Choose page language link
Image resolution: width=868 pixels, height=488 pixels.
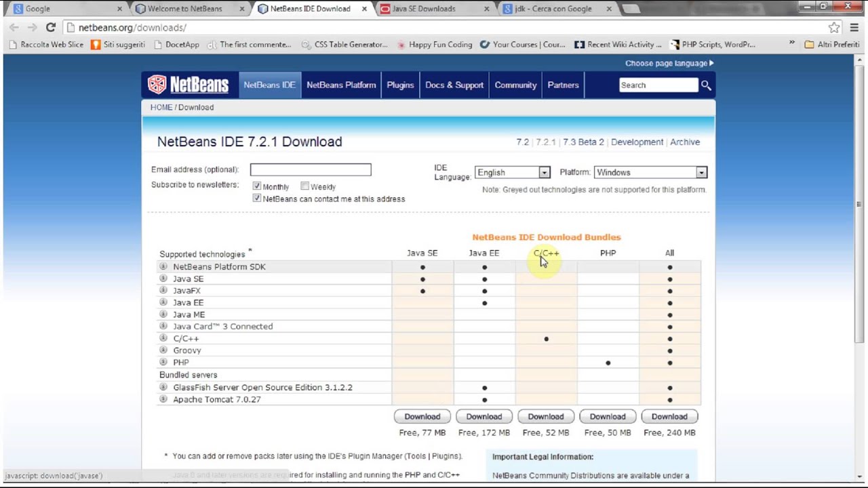(x=669, y=63)
